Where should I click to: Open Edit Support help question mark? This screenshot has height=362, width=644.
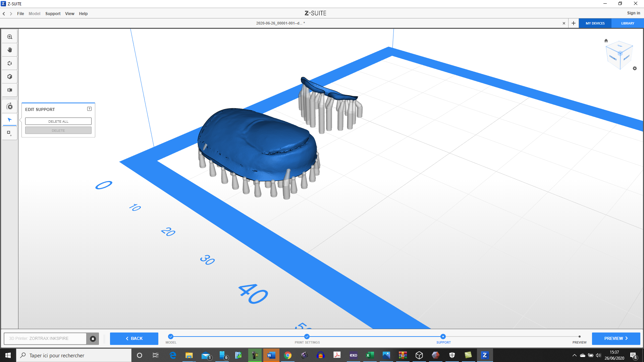point(89,109)
